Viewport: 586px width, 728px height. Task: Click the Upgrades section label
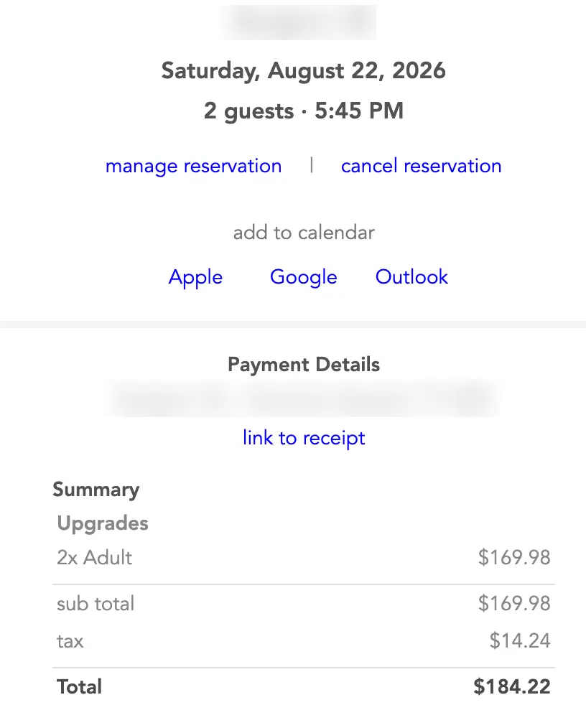click(x=102, y=523)
